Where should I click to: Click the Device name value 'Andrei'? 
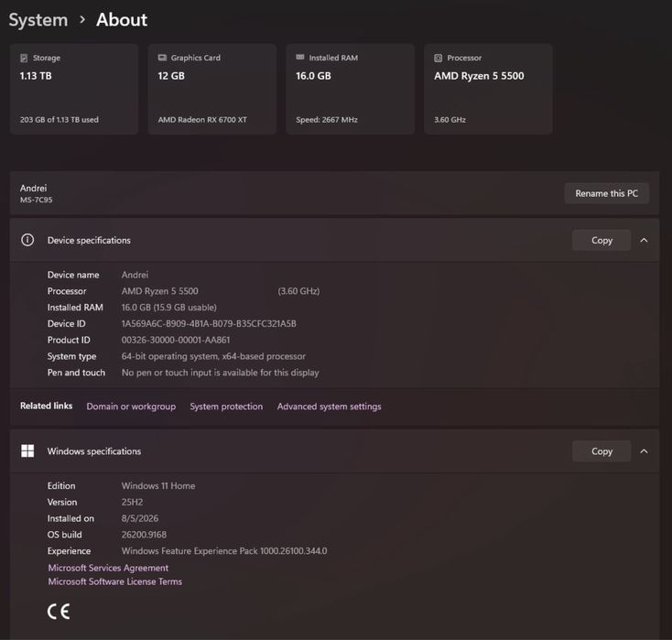[135, 275]
